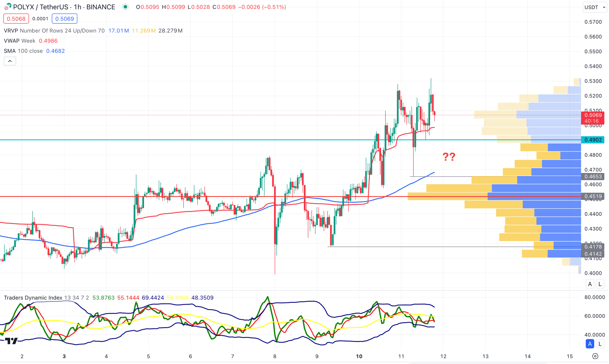Click the VRVP total 28.279 M value

pyautogui.click(x=171, y=31)
